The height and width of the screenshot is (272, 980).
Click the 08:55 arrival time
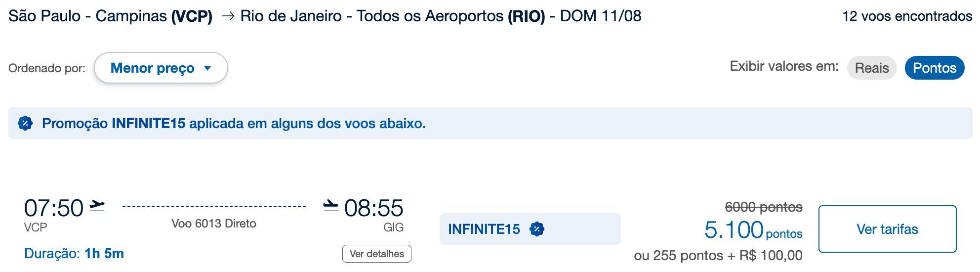(374, 208)
